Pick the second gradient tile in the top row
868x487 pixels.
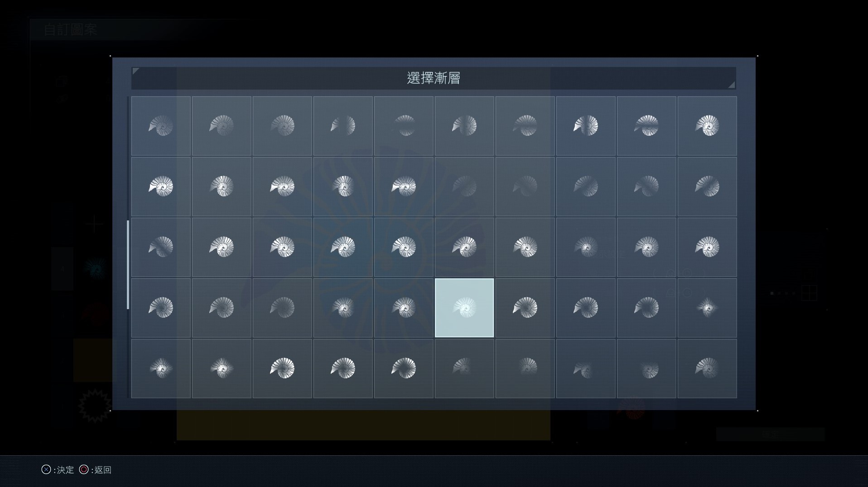point(222,126)
